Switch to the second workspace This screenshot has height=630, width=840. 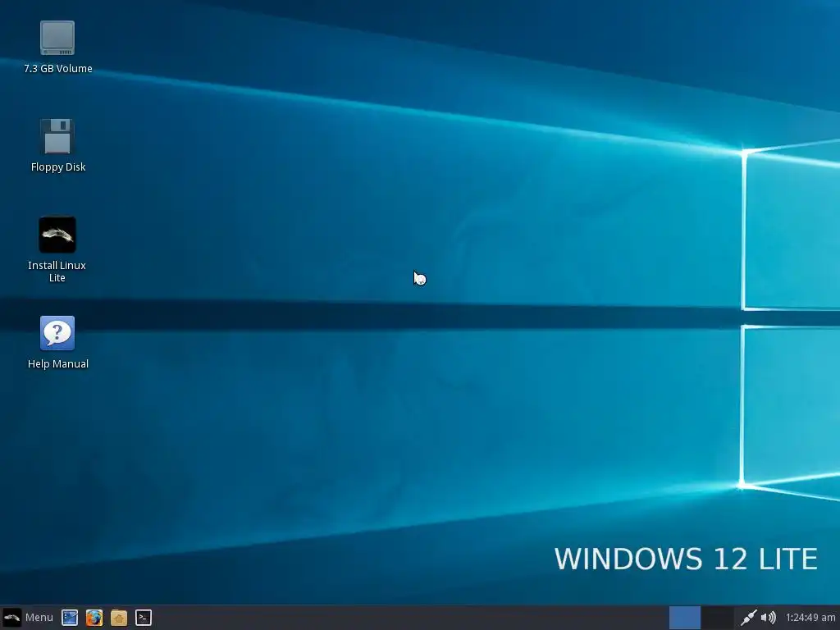[x=717, y=618]
